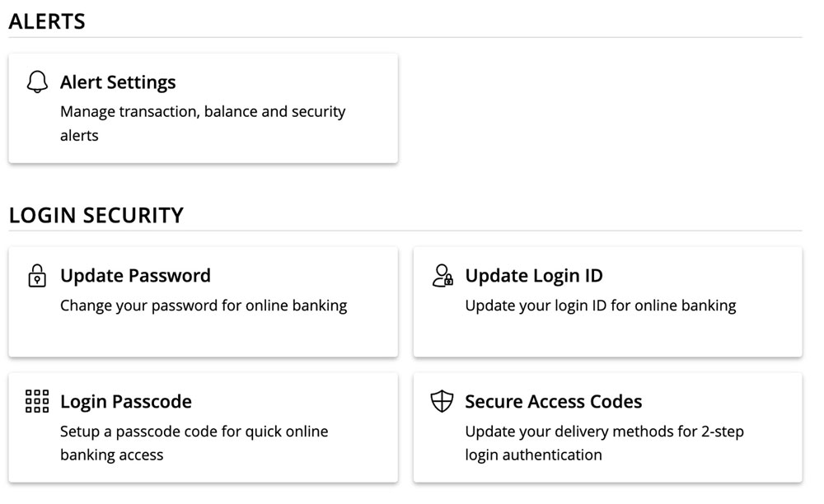Screen dimensions: 824x504
Task: Click the user-lock icon beside Update Login ID
Action: point(442,276)
